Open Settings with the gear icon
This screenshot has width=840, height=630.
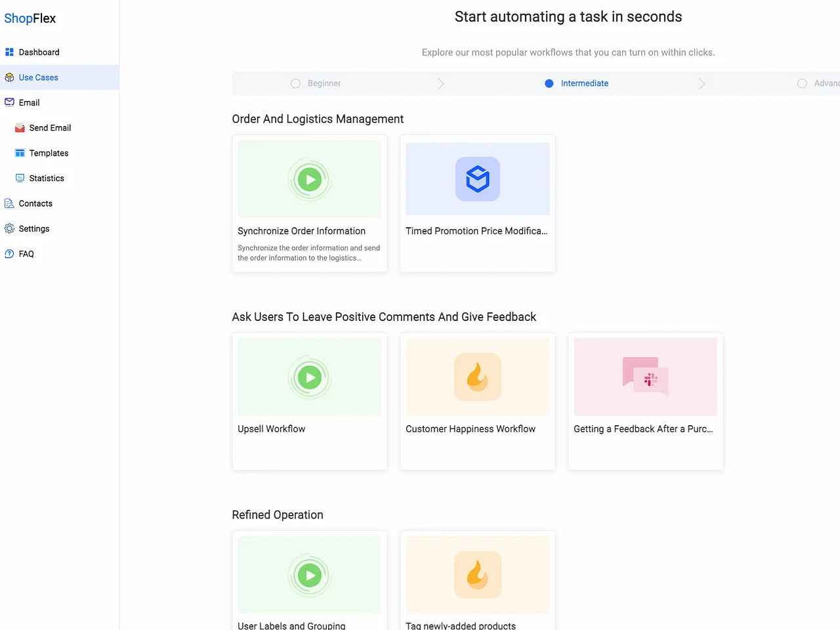(x=9, y=228)
